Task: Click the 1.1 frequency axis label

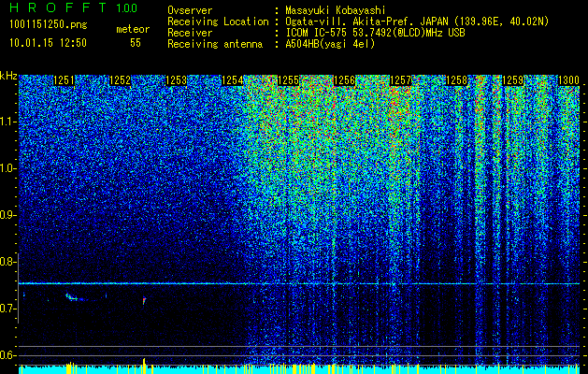Action: click(x=7, y=122)
